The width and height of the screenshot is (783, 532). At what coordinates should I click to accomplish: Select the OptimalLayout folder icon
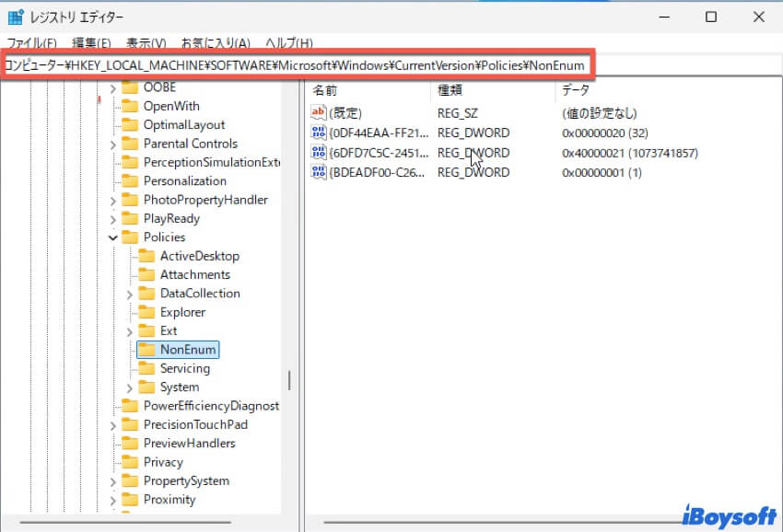tap(130, 124)
